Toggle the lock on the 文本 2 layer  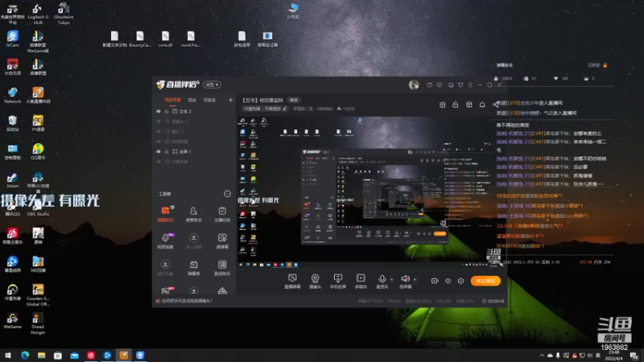point(167,111)
